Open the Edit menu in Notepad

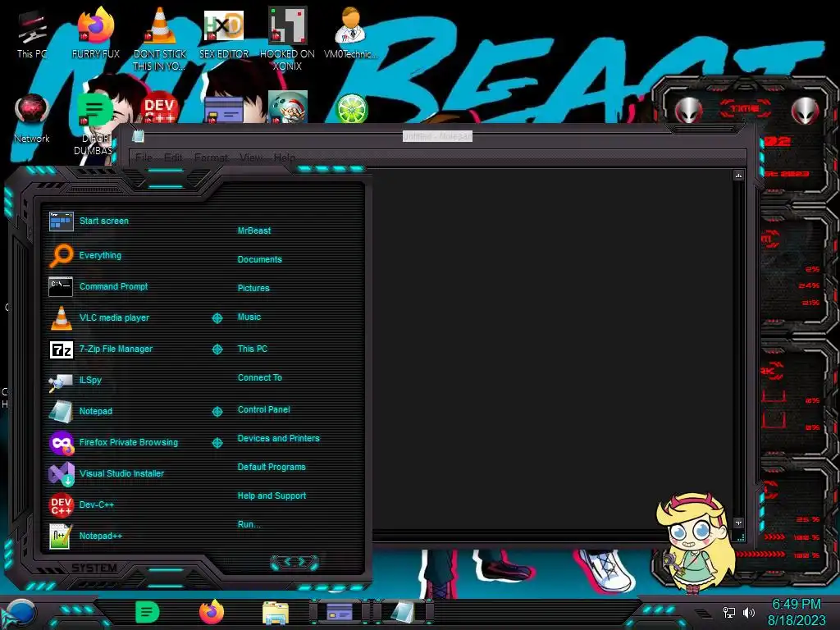click(x=173, y=157)
